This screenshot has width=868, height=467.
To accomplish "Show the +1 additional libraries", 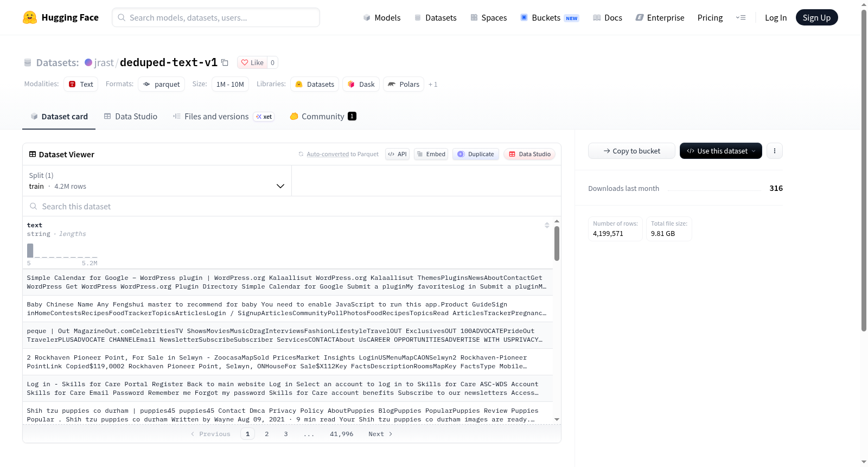I will pos(433,84).
